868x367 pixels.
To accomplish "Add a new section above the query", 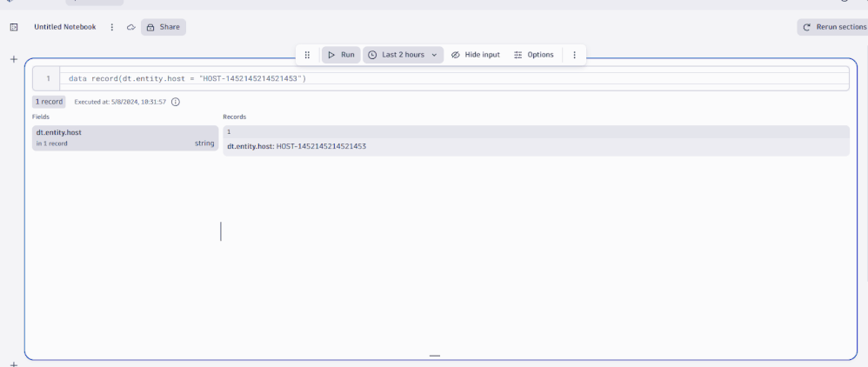I will coord(13,59).
